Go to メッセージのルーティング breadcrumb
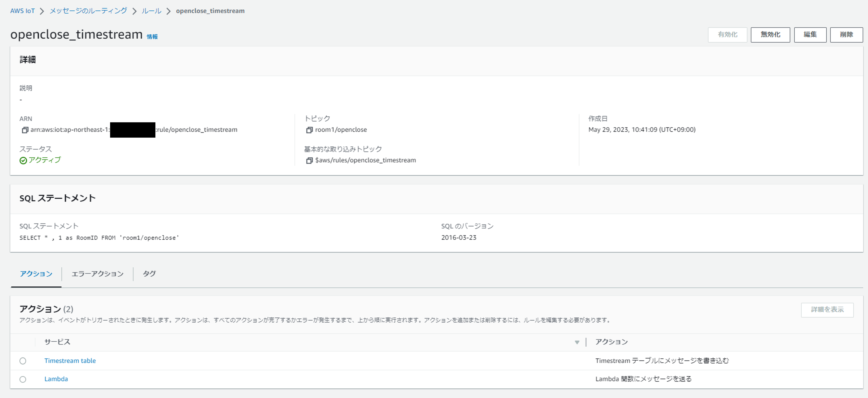Viewport: 868px width, 398px height. click(x=88, y=11)
